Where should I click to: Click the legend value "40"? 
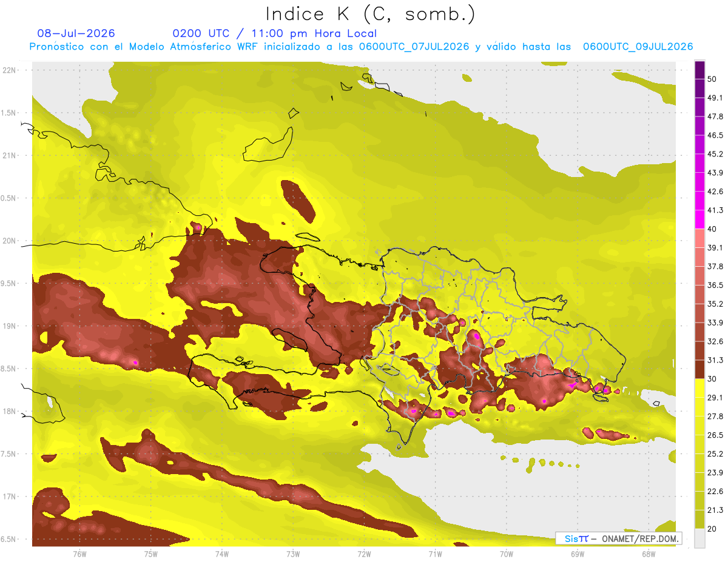tap(713, 229)
